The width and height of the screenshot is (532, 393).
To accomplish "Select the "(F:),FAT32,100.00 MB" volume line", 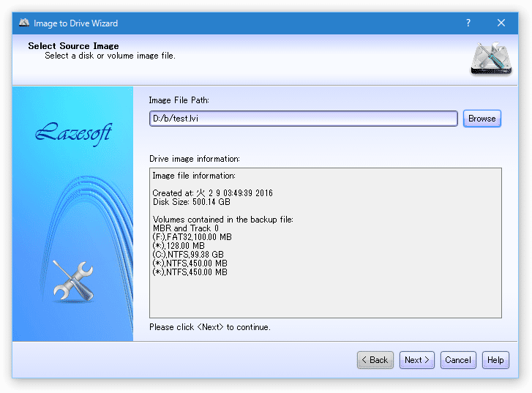I will (192, 237).
